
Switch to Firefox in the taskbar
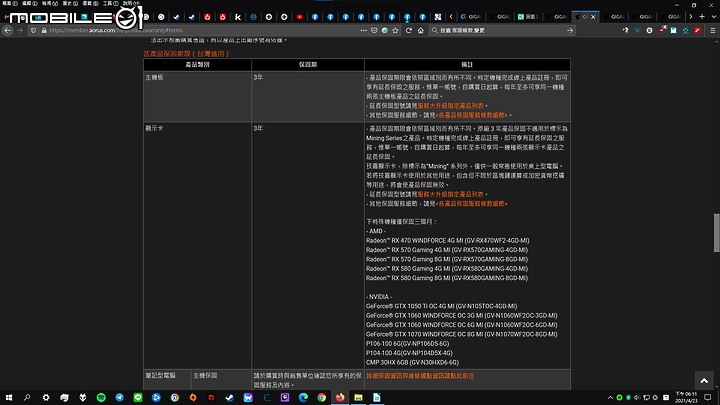(x=340, y=398)
